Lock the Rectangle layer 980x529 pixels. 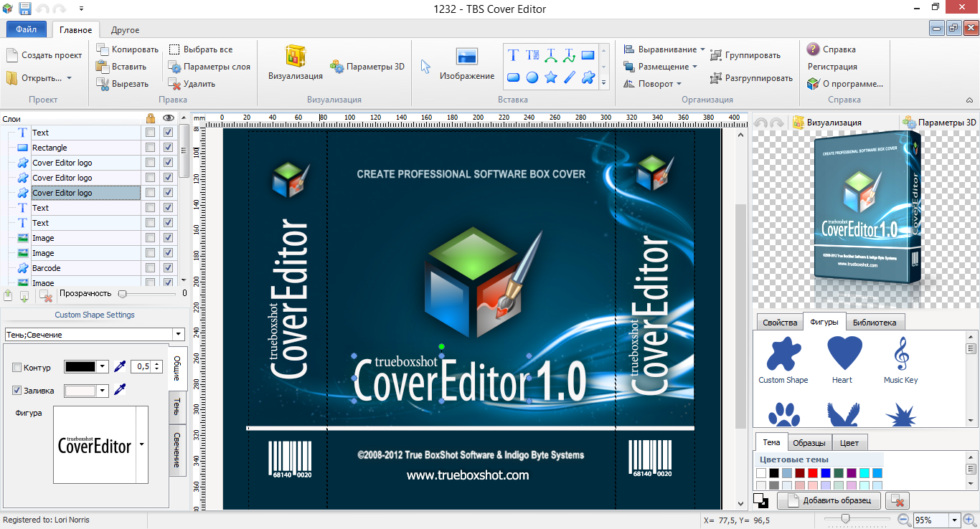click(x=150, y=148)
